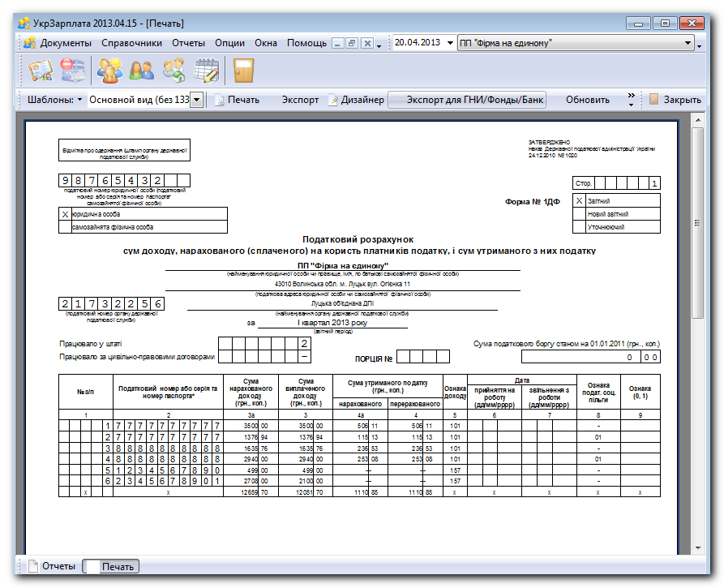Tick the самозайнята фізична особа checkbox
This screenshot has width=724, height=588.
(x=65, y=227)
